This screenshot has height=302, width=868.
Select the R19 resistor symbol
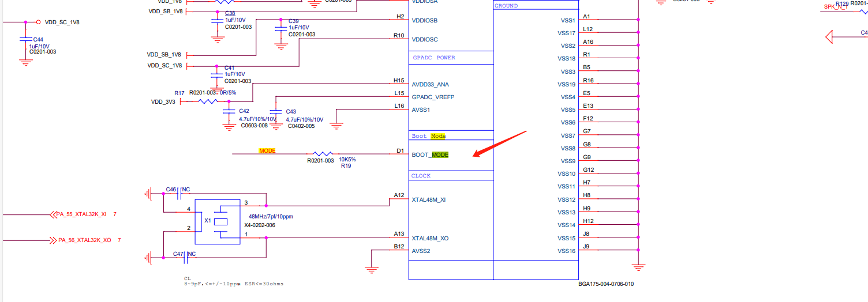click(322, 154)
